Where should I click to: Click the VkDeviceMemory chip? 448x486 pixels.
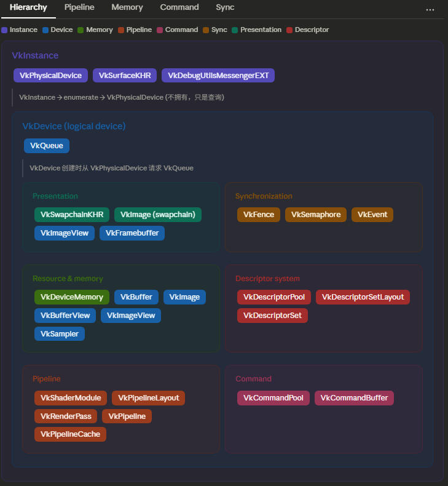[72, 297]
